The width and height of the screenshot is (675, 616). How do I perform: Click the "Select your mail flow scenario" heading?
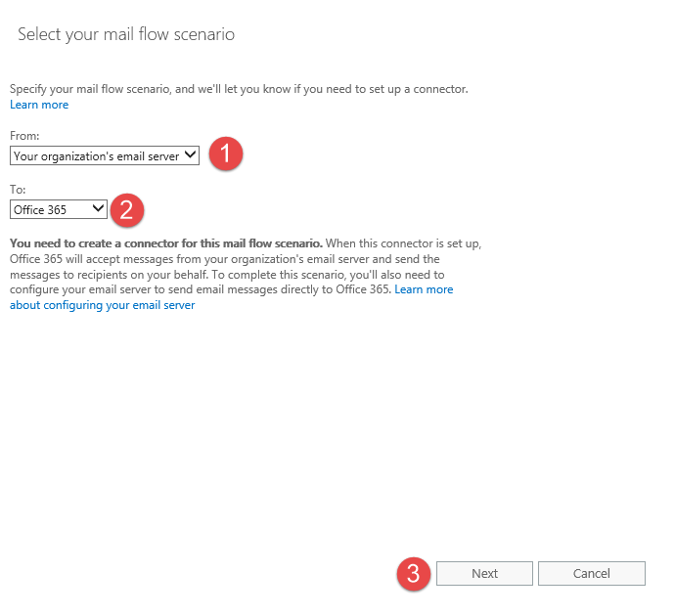coord(126,35)
